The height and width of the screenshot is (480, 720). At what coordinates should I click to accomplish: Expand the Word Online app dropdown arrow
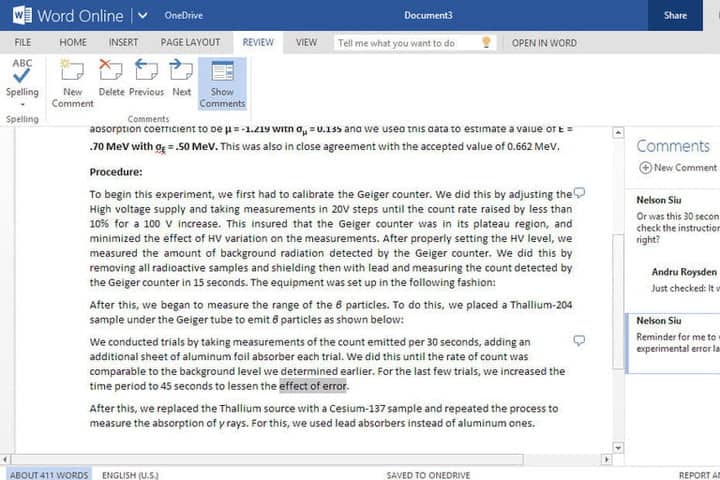(142, 15)
